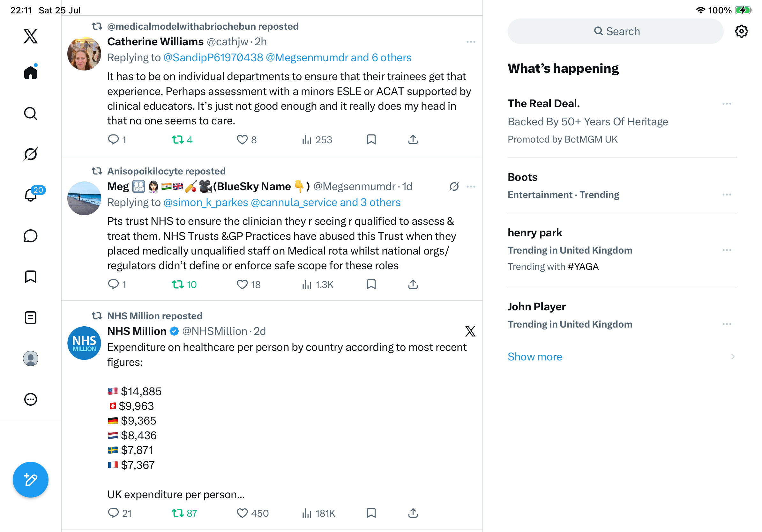This screenshot has height=532, width=762.
Task: Open the trends settings gear icon
Action: point(741,32)
